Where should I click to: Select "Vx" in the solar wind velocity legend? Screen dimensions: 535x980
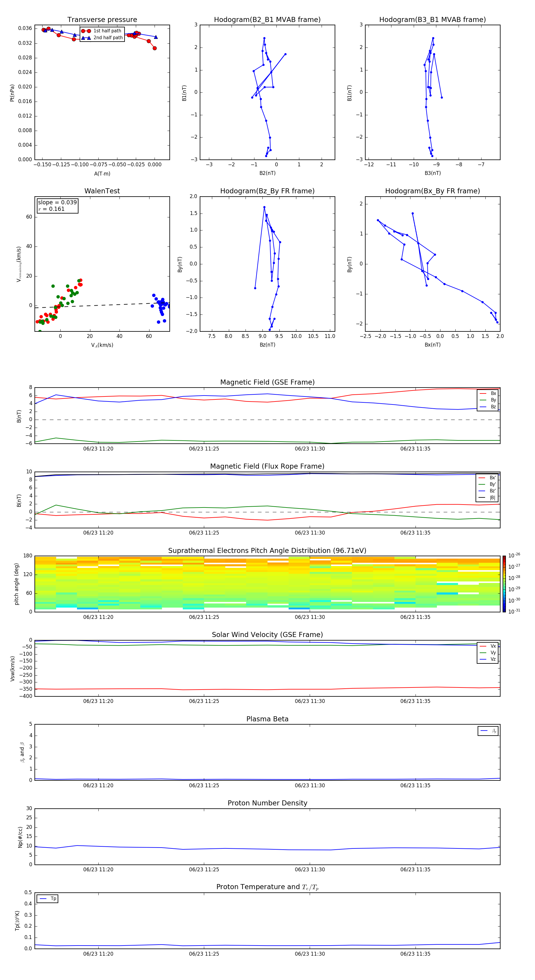click(x=488, y=646)
